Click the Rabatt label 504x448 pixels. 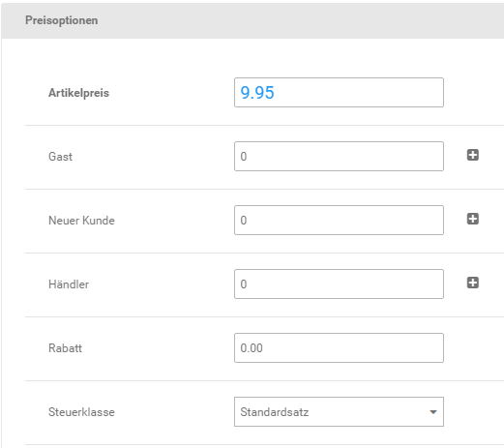(65, 348)
